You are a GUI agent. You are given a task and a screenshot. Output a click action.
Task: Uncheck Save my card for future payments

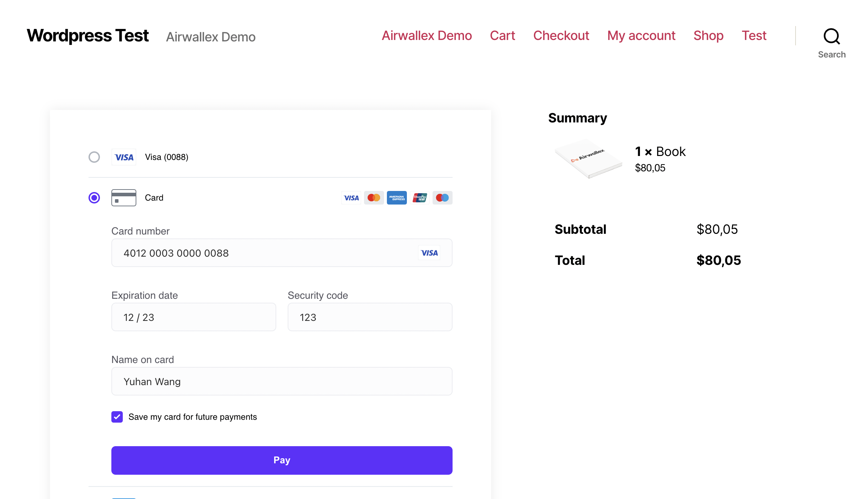coord(117,417)
